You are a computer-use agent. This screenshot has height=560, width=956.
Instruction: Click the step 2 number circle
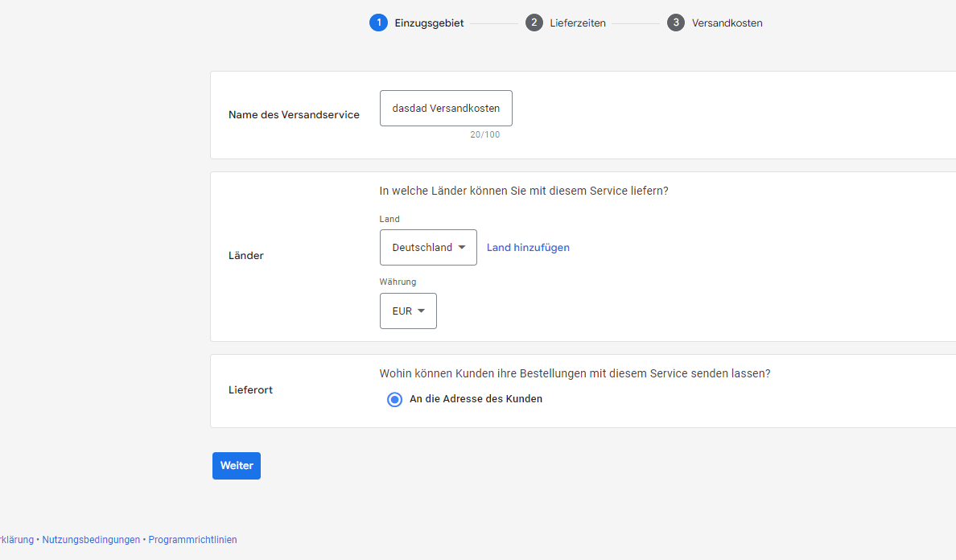pyautogui.click(x=534, y=23)
